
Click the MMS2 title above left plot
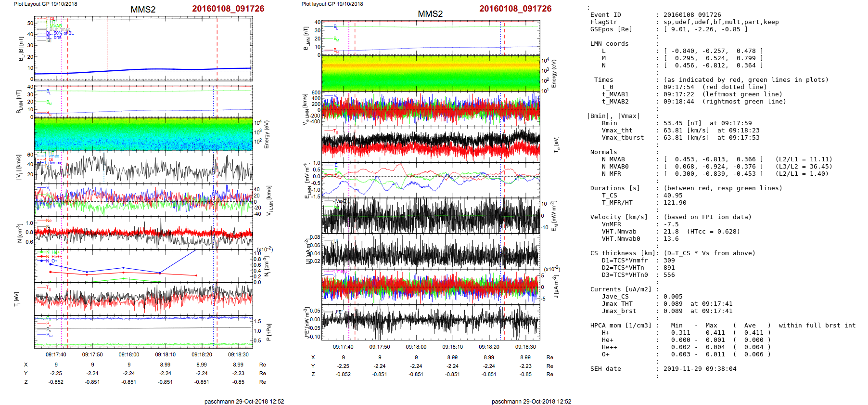tap(143, 10)
